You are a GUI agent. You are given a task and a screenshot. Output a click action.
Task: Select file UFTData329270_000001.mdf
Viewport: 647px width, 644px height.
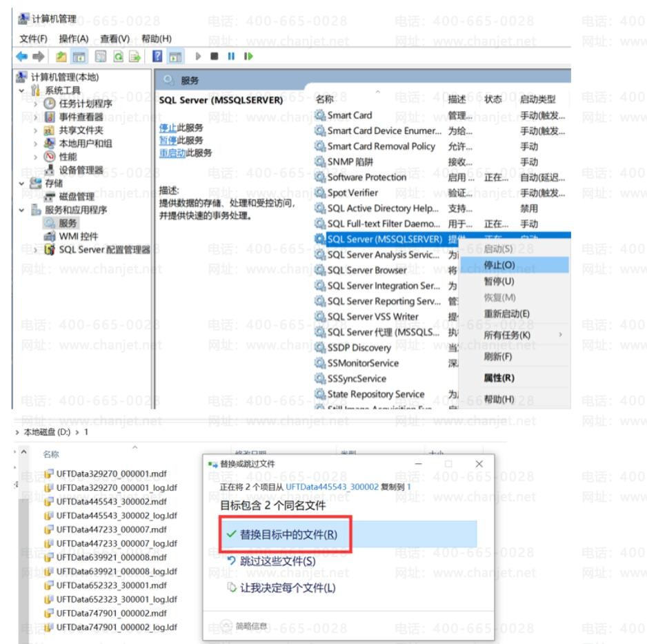(111, 474)
